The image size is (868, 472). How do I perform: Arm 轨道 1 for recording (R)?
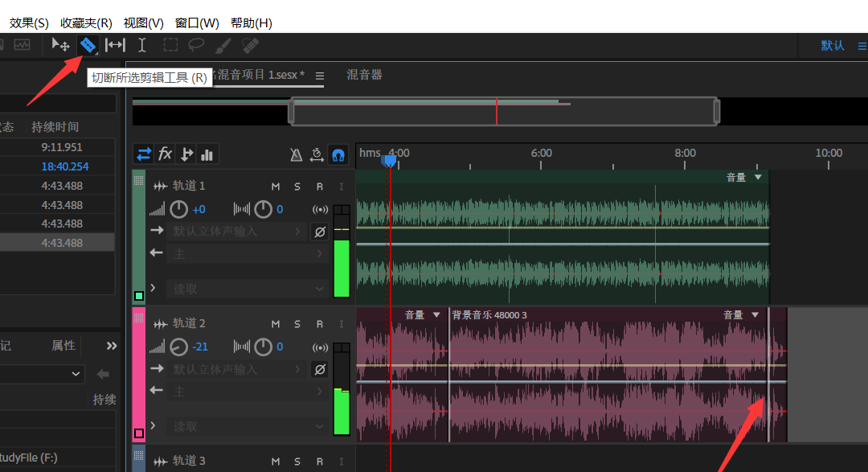click(319, 187)
